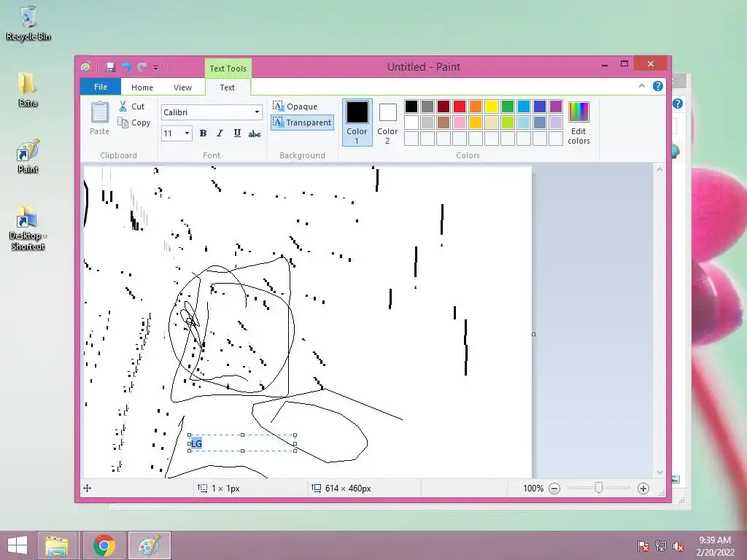Click the vertical scrollbar up arrow
This screenshot has width=747, height=560.
[x=659, y=169]
